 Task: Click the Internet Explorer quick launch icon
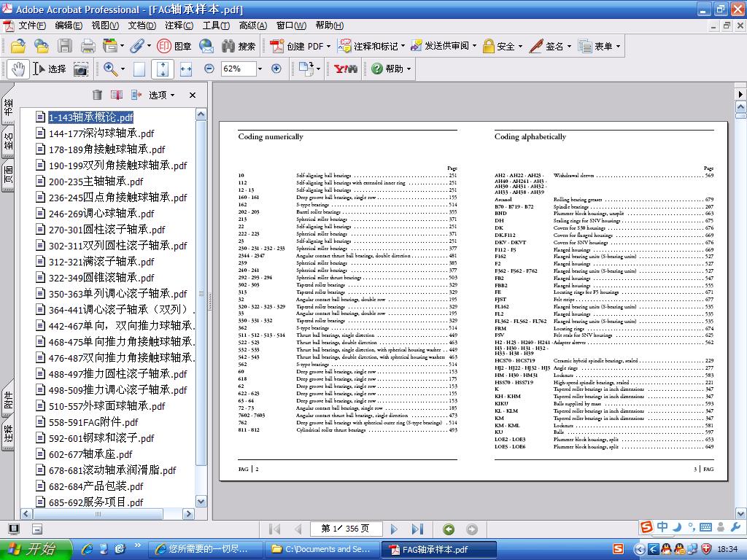coord(88,549)
